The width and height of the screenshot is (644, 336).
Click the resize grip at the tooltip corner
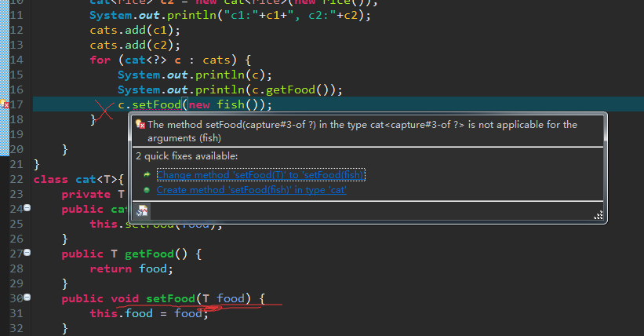coord(599,215)
